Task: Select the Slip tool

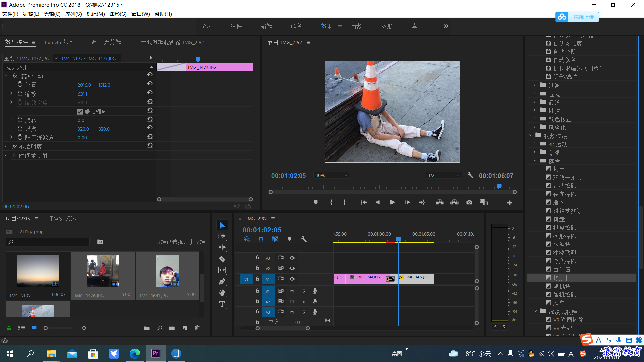Action: pyautogui.click(x=222, y=270)
